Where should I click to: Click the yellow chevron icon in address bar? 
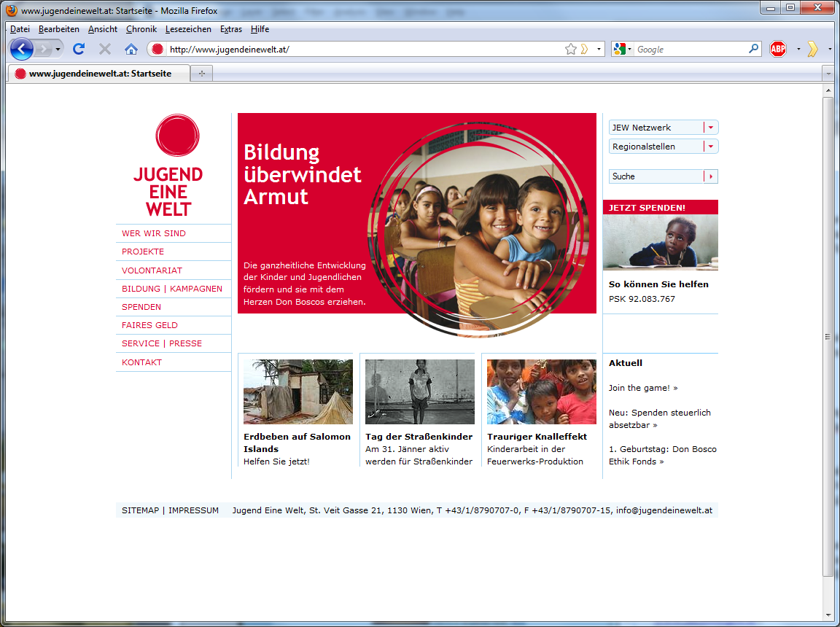(585, 50)
